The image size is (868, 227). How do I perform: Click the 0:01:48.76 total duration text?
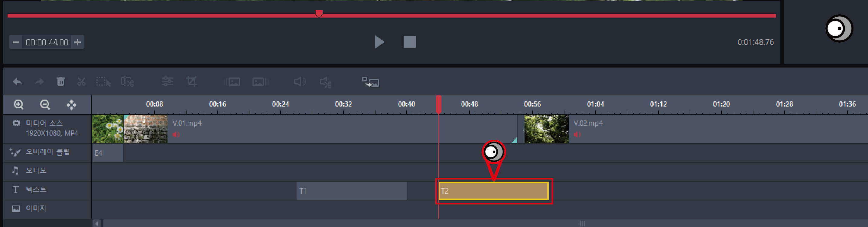(756, 42)
